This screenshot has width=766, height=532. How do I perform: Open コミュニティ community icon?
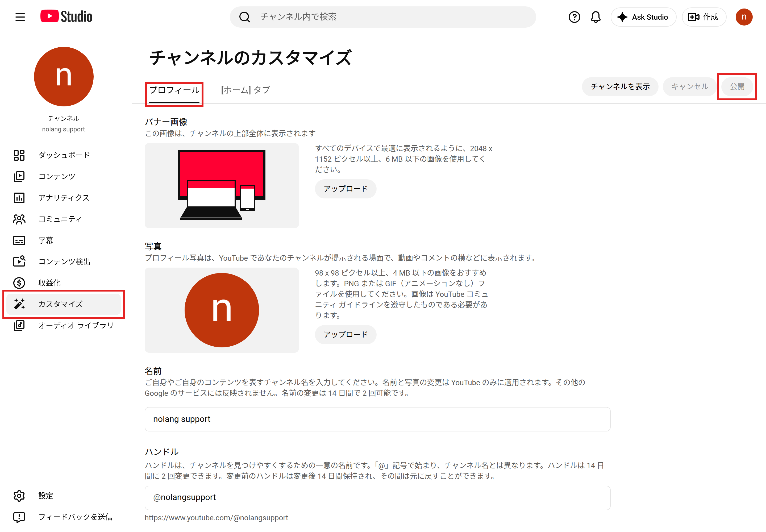pyautogui.click(x=19, y=219)
